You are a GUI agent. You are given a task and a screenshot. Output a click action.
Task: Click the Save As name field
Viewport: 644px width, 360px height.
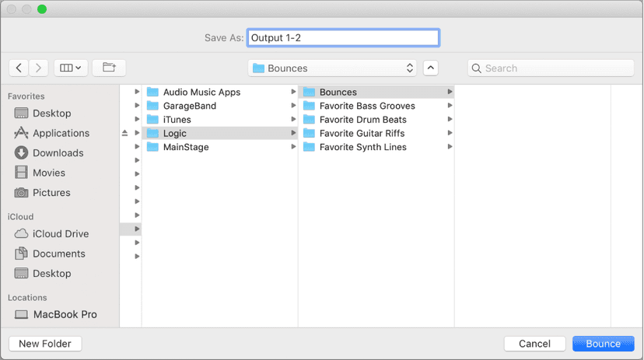click(343, 38)
